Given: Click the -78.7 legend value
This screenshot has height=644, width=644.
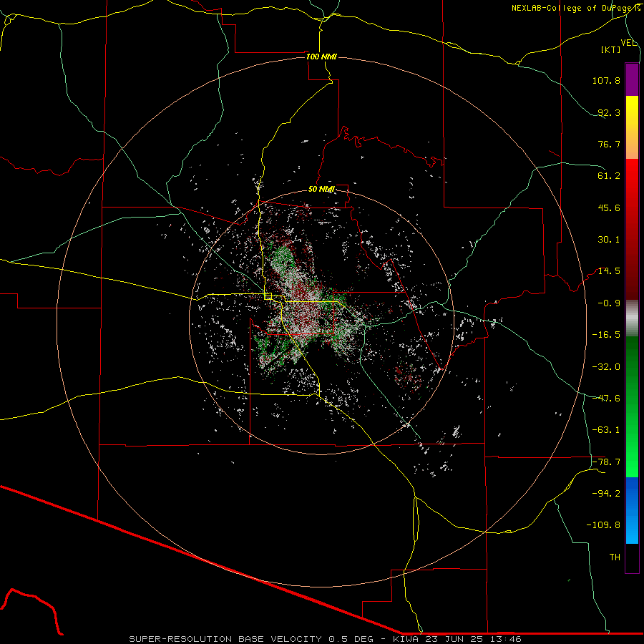Looking at the screenshot, I should 606,462.
